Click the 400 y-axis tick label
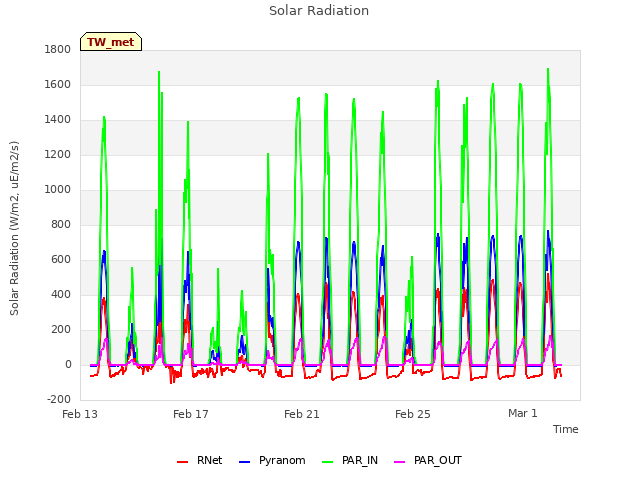 coord(61,294)
